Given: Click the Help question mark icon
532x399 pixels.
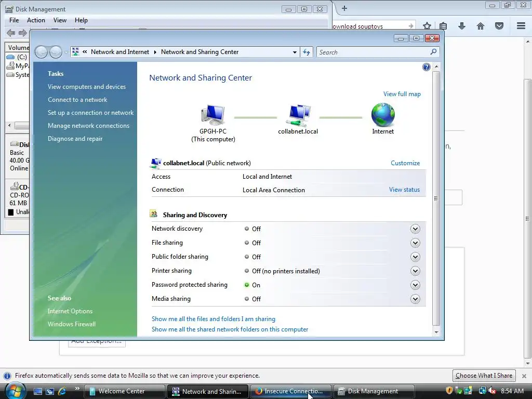Looking at the screenshot, I should click(x=426, y=67).
